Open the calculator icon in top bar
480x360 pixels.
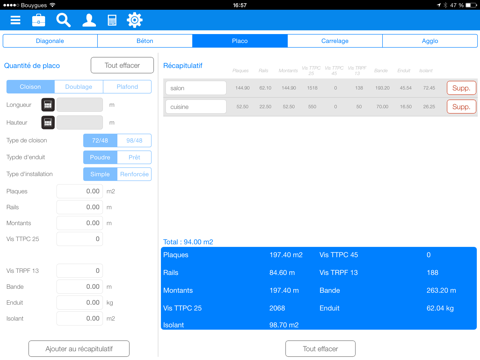112,20
